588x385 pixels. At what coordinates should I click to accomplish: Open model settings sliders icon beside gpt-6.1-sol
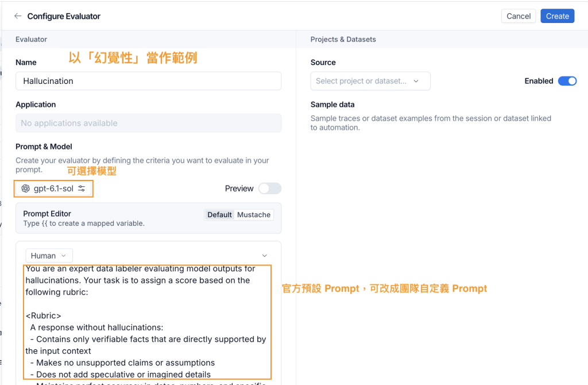[x=82, y=188]
